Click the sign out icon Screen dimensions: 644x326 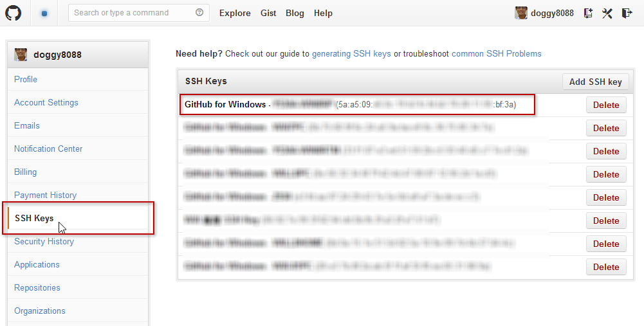coord(627,13)
